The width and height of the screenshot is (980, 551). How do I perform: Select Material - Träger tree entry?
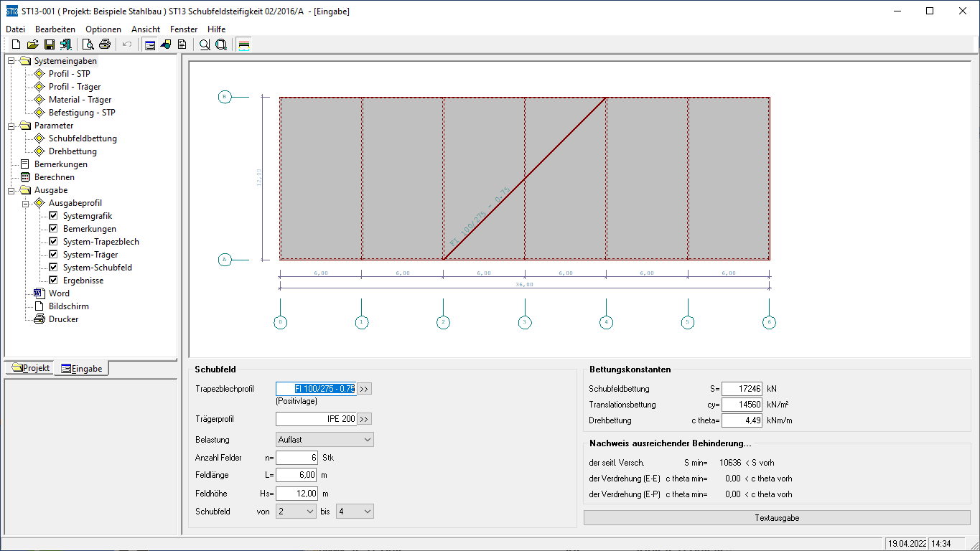click(80, 100)
